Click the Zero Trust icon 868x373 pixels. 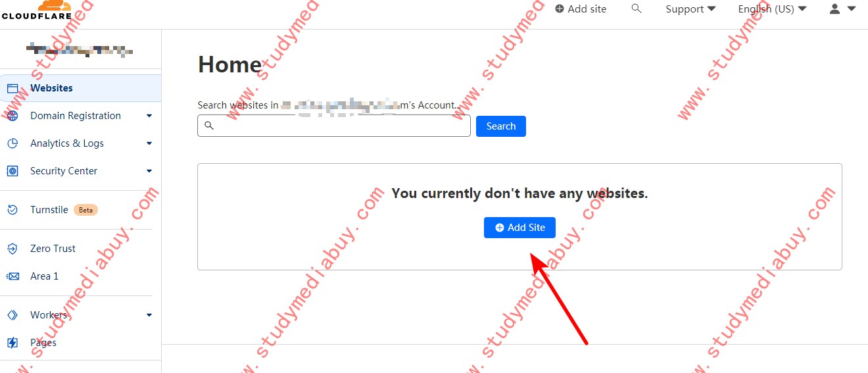12,249
